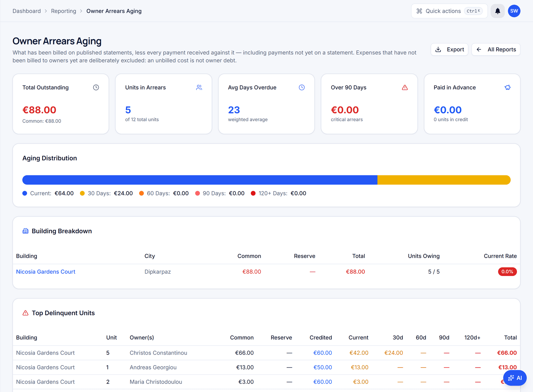Click the clock icon in Avg Days Overdue card

click(302, 88)
